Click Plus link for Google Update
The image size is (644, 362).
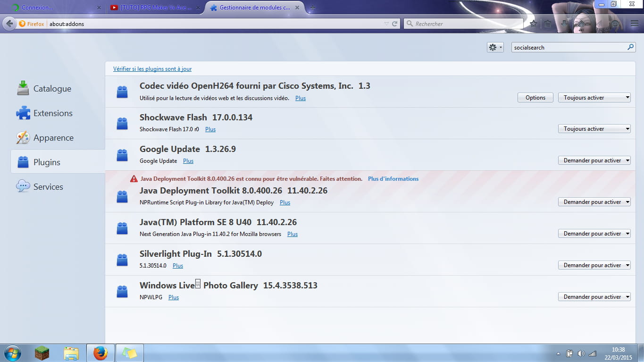[x=188, y=161]
